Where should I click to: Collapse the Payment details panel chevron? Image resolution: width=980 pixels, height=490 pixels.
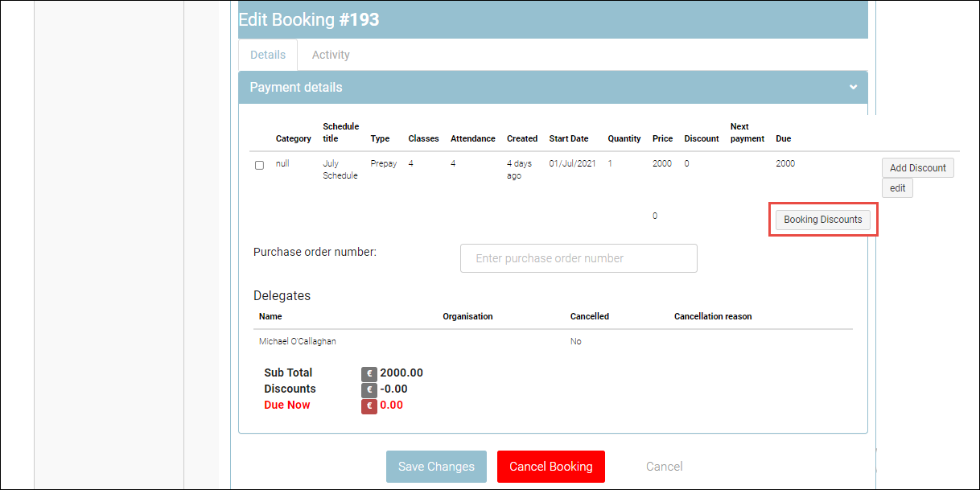click(853, 87)
